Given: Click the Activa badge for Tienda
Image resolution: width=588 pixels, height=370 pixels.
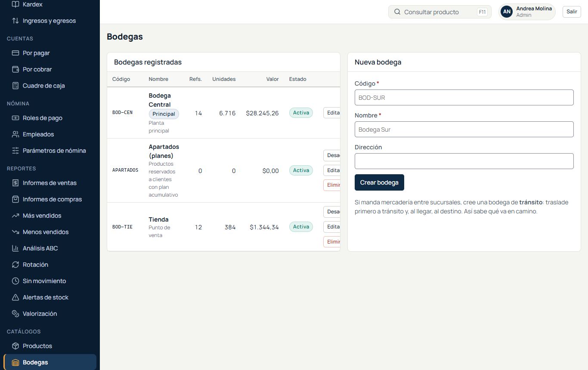Looking at the screenshot, I should tap(301, 227).
